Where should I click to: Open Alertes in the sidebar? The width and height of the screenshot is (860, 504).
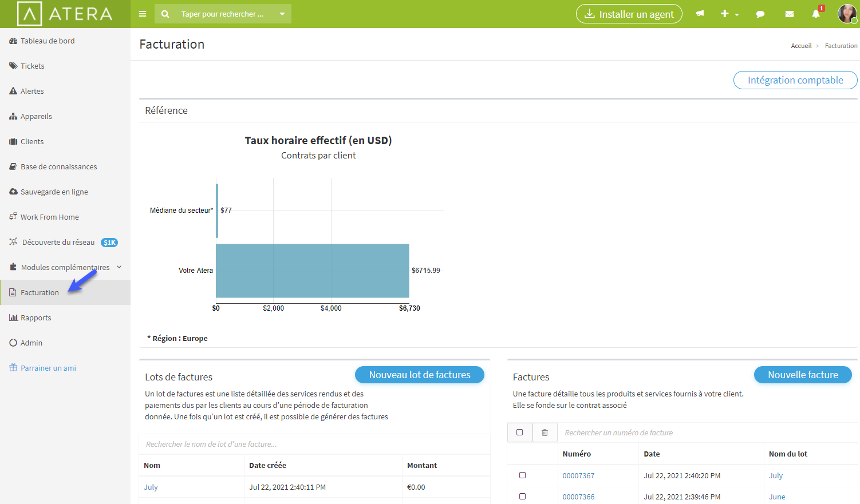(32, 91)
